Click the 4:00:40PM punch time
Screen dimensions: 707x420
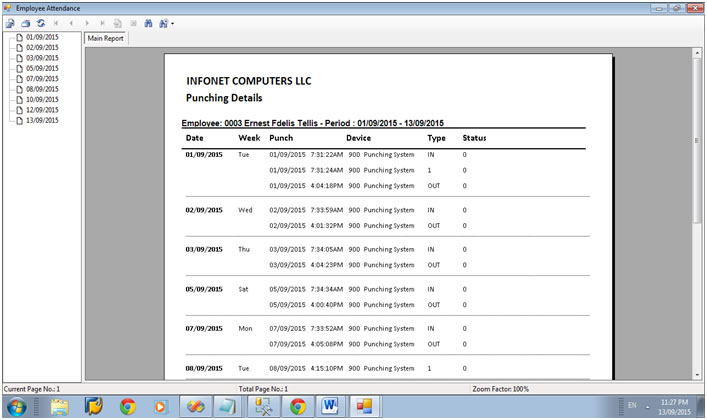[326, 305]
